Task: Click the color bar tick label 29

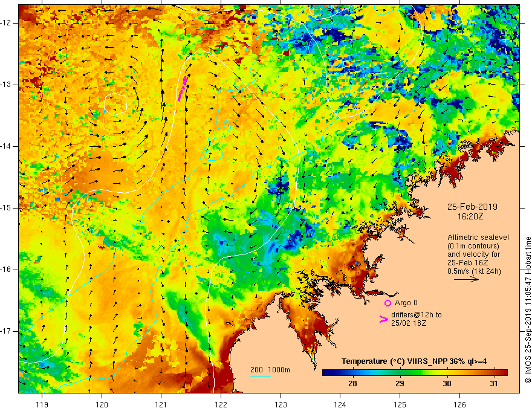Action: click(400, 384)
